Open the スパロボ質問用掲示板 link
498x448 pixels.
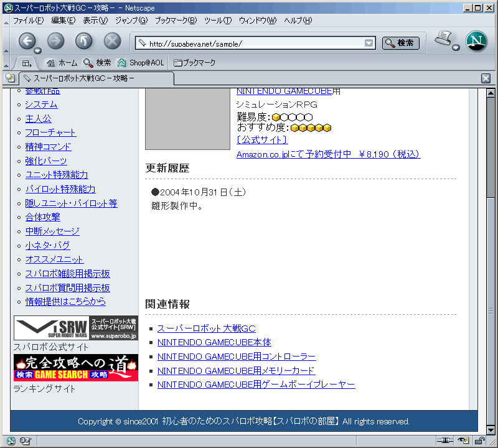coord(68,288)
